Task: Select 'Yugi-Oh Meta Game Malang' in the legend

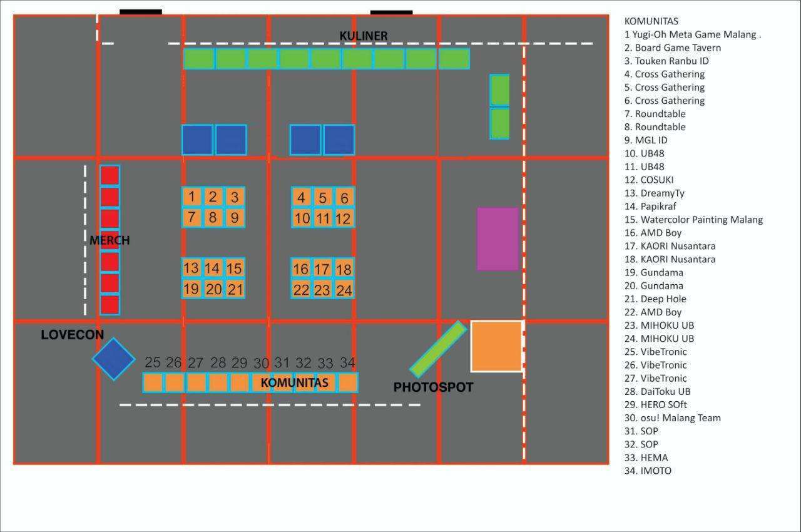Action: [693, 34]
